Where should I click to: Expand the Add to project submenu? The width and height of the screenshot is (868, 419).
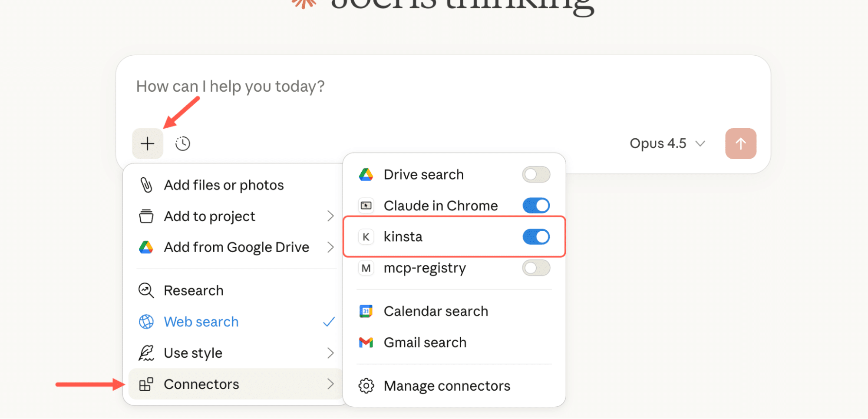click(x=209, y=216)
